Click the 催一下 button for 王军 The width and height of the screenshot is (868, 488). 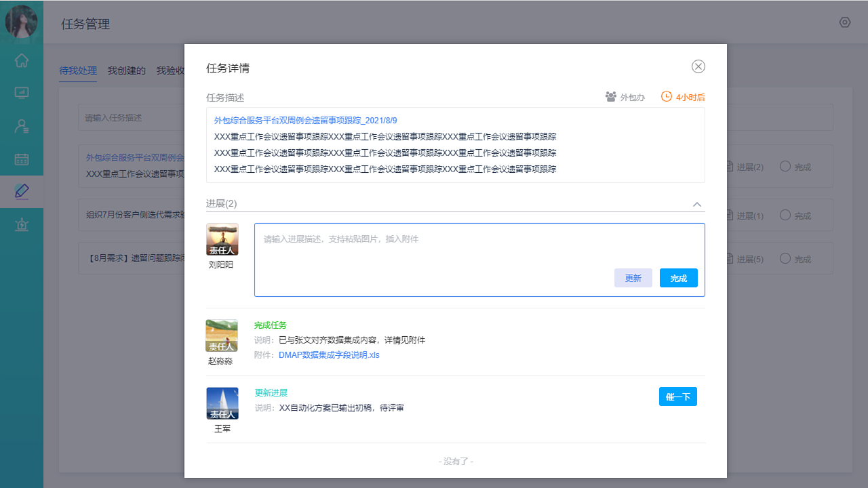[677, 396]
